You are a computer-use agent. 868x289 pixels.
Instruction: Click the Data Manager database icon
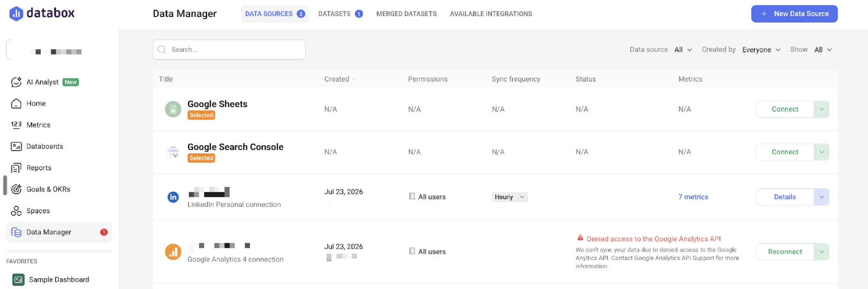(16, 232)
